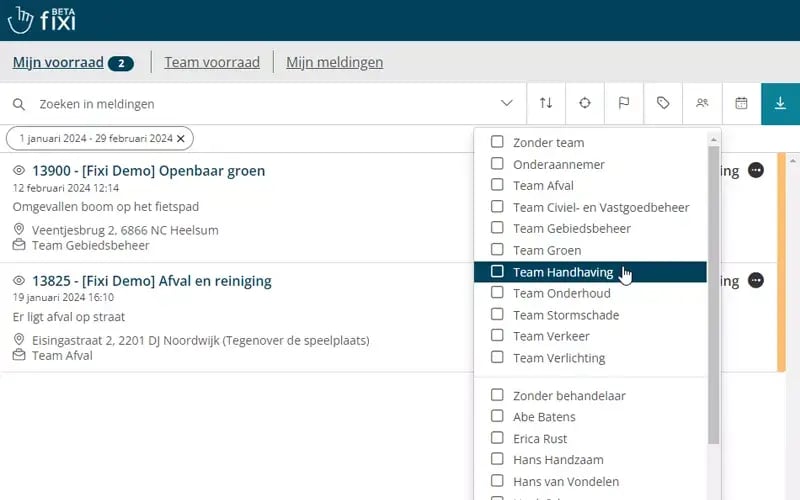Expand the search options chevron

[x=507, y=103]
